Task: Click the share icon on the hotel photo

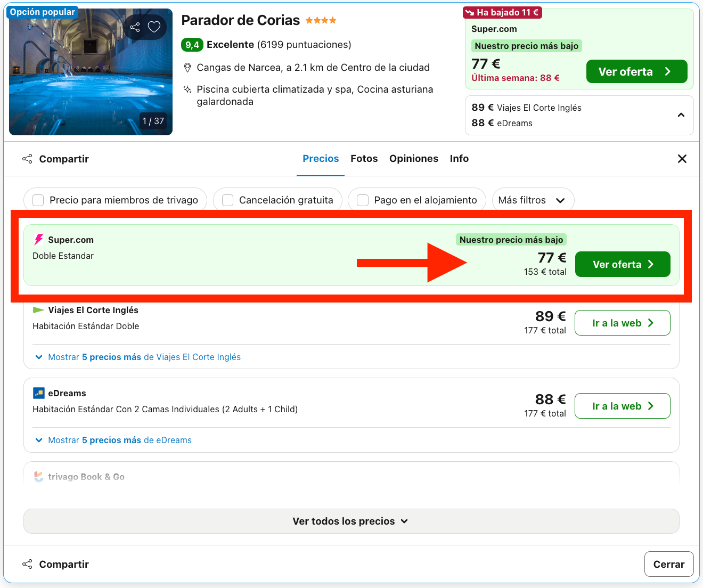Action: pyautogui.click(x=135, y=27)
